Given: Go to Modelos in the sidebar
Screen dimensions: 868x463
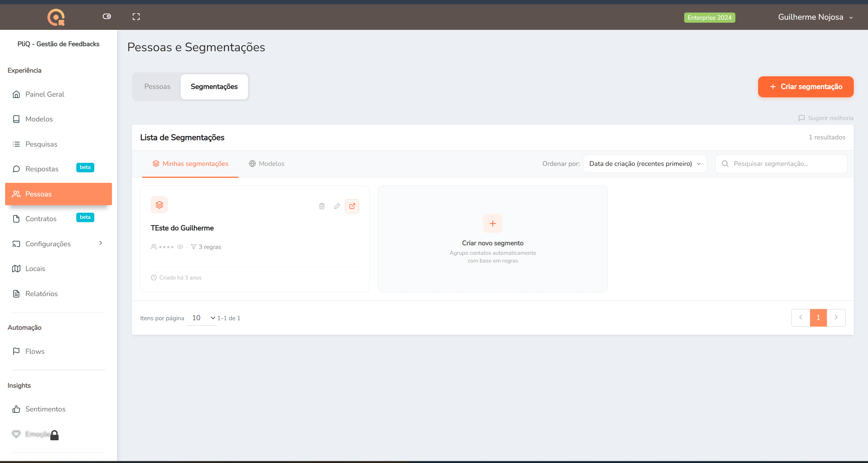Looking at the screenshot, I should coord(58,119).
